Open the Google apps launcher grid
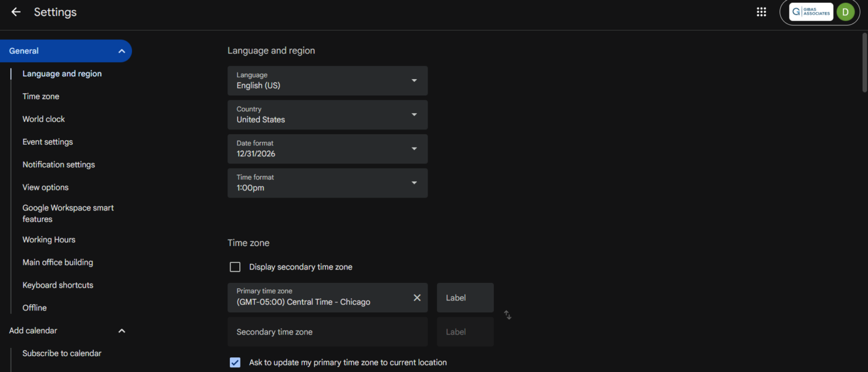Viewport: 868px width, 372px height. coord(761,11)
